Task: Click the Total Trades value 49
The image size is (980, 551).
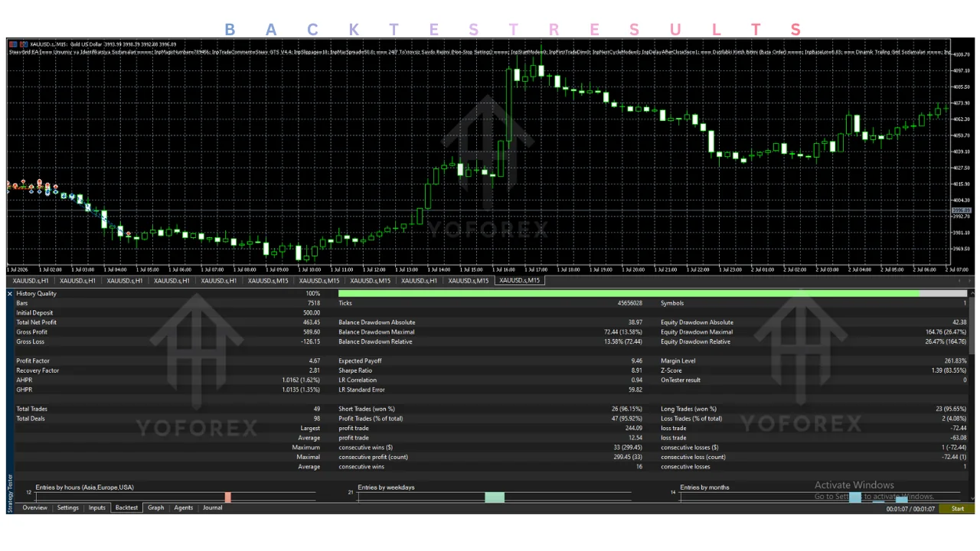Action: [x=317, y=409]
